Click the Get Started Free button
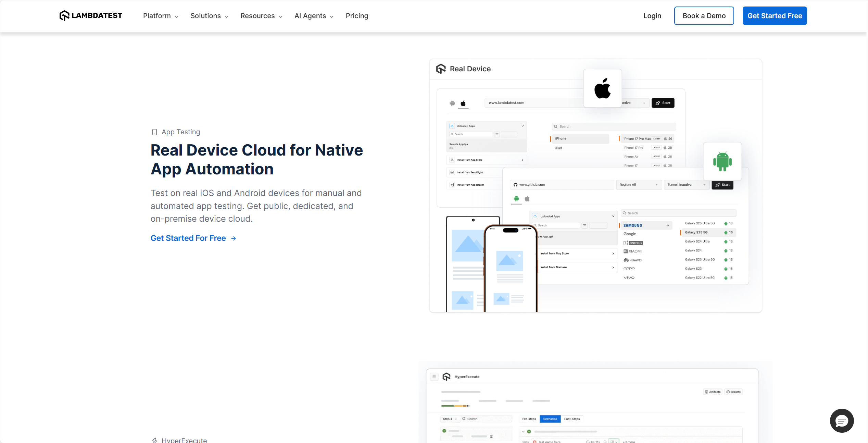 tap(775, 16)
